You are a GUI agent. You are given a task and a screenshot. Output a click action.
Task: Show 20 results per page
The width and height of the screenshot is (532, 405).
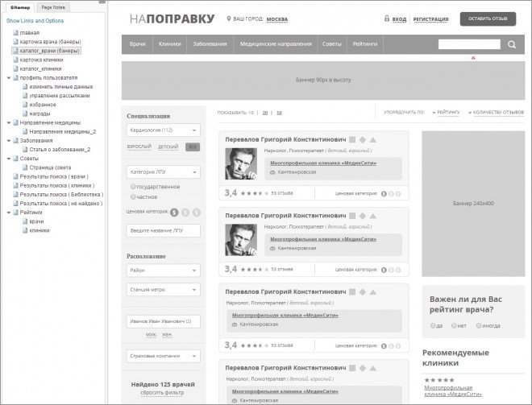point(265,113)
